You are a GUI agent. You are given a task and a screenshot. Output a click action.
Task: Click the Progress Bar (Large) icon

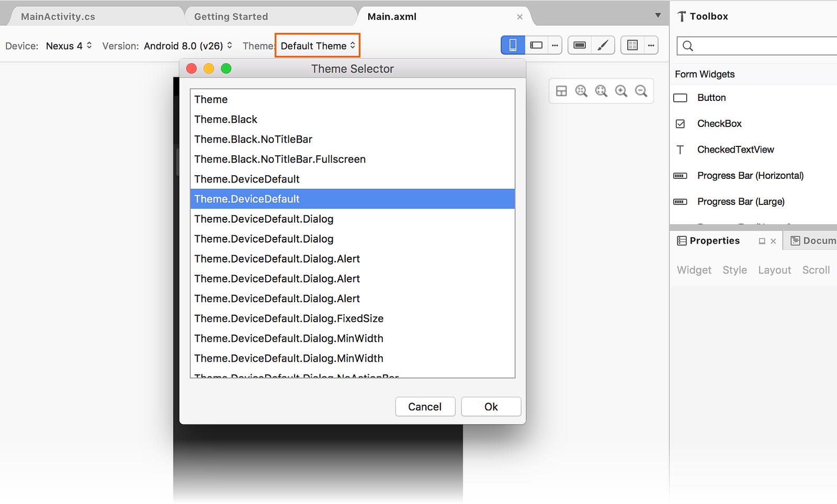(x=680, y=202)
